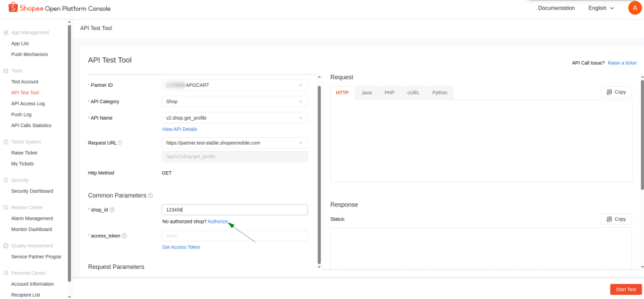Open Get Access Token link
Screen dimensions: 644x299
[x=181, y=247]
